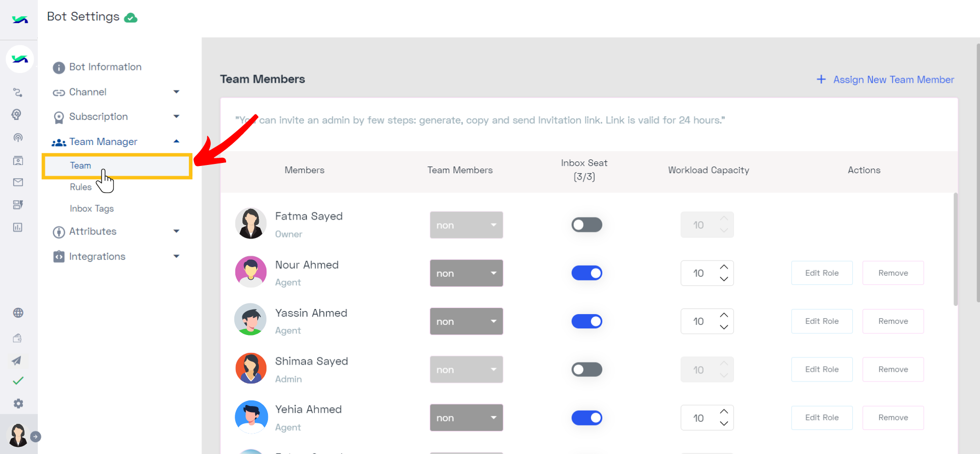Click Yassin Ahmed's avatar
Screen dimensions: 980x454
[251, 320]
